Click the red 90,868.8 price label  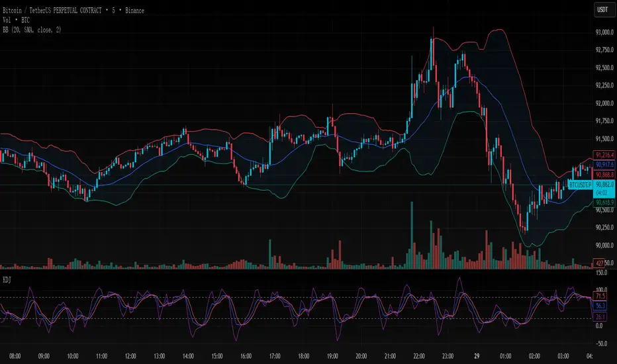605,173
